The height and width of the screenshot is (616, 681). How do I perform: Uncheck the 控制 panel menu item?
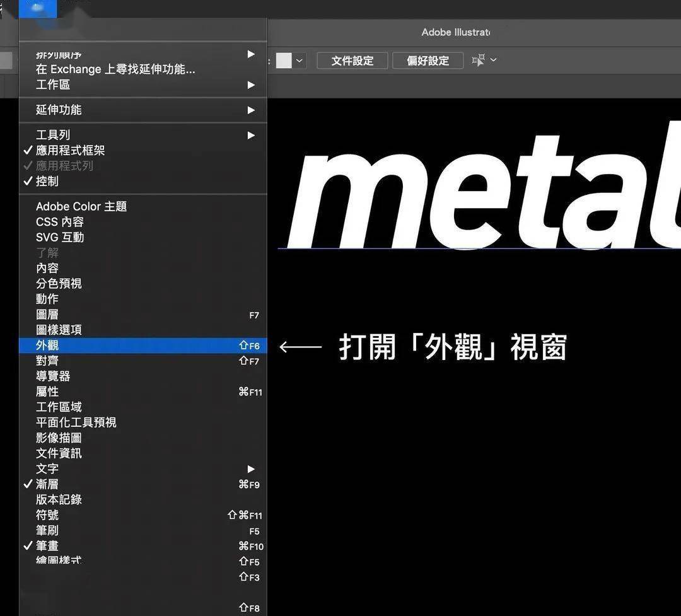click(143, 181)
